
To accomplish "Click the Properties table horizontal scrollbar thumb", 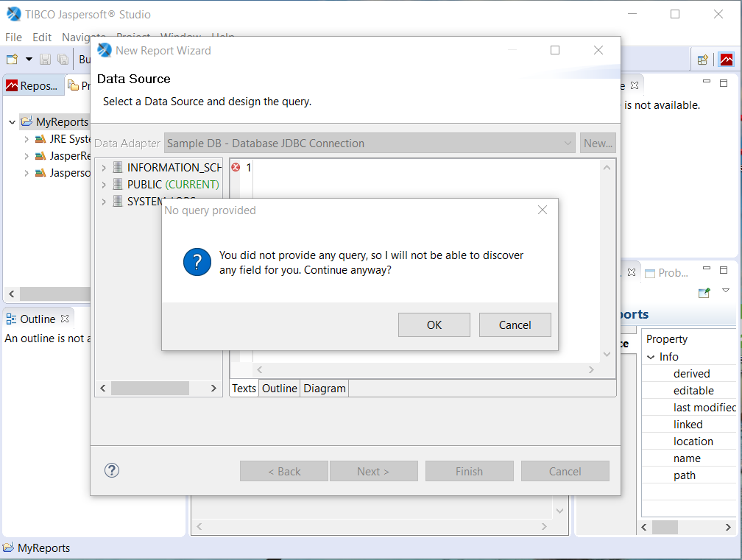I will coord(665,528).
